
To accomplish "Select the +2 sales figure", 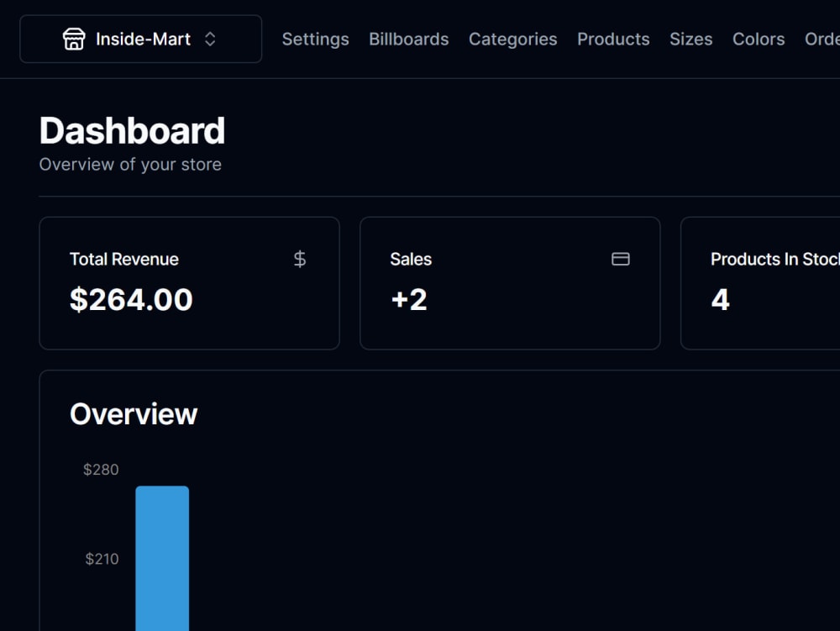I will tap(409, 299).
